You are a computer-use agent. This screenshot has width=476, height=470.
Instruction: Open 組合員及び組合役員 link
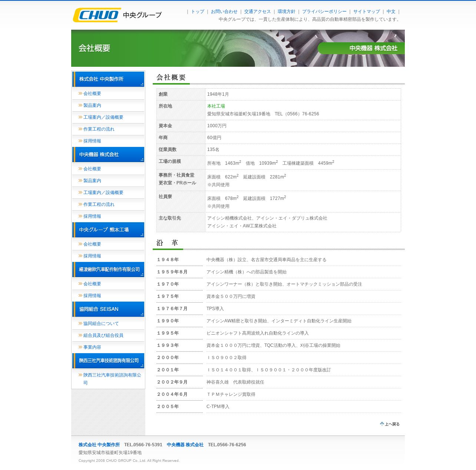point(103,335)
